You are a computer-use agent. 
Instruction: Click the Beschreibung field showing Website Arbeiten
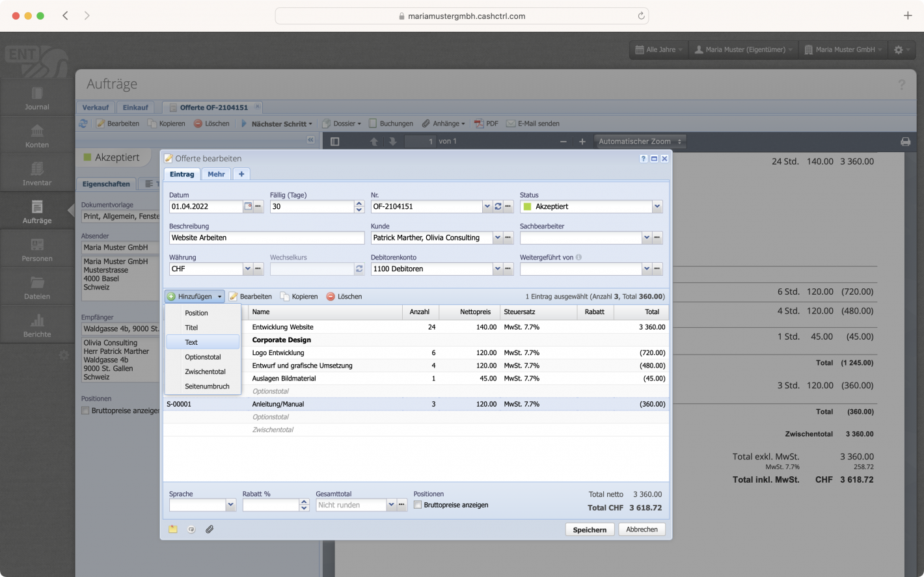[x=267, y=237]
